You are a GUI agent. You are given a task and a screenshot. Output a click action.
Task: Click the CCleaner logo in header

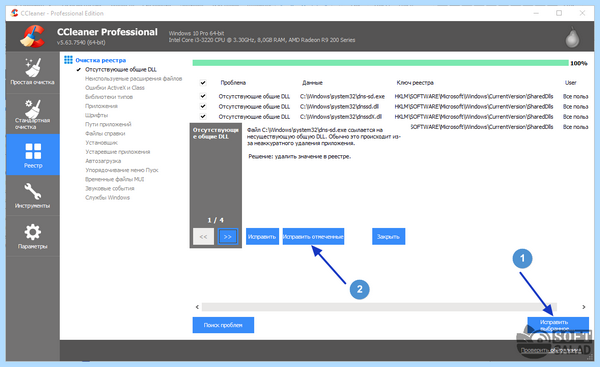coord(33,36)
